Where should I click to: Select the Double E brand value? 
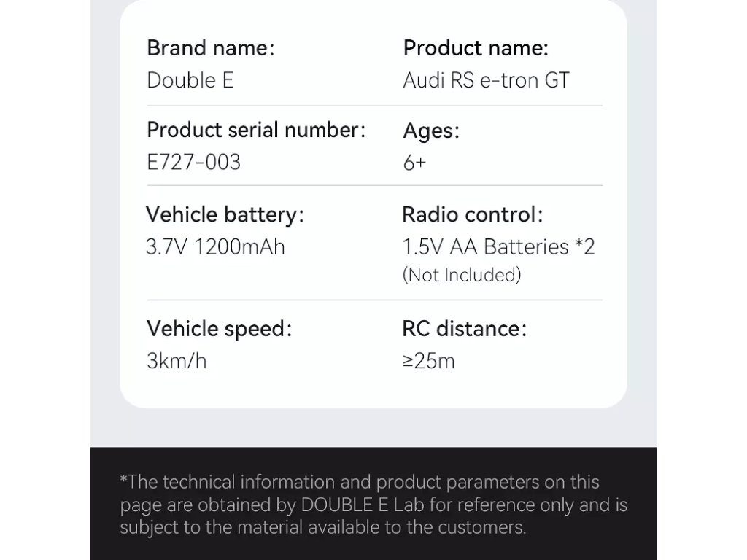[190, 80]
